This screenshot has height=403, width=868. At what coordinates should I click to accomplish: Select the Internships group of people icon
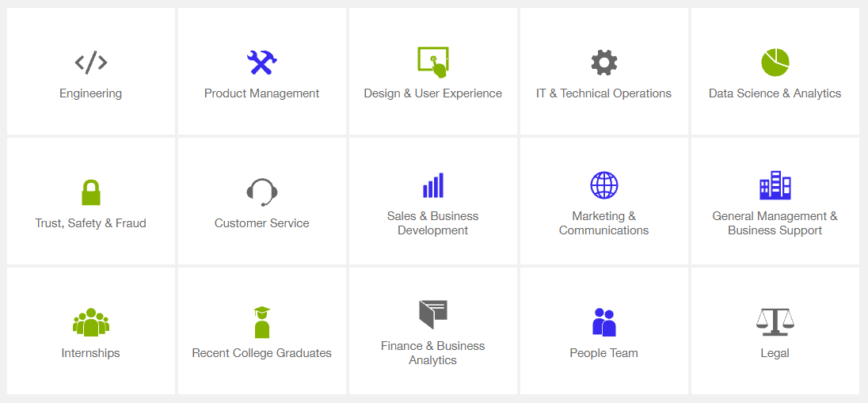click(x=91, y=322)
